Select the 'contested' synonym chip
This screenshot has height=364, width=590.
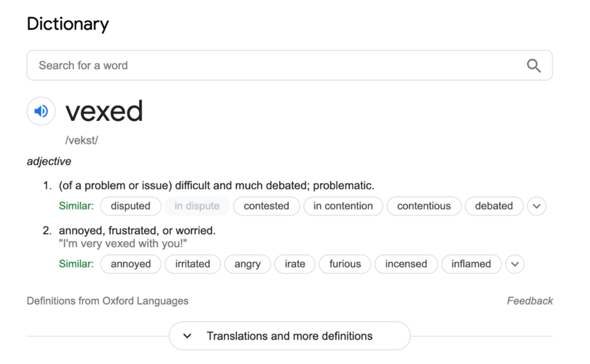click(x=266, y=206)
